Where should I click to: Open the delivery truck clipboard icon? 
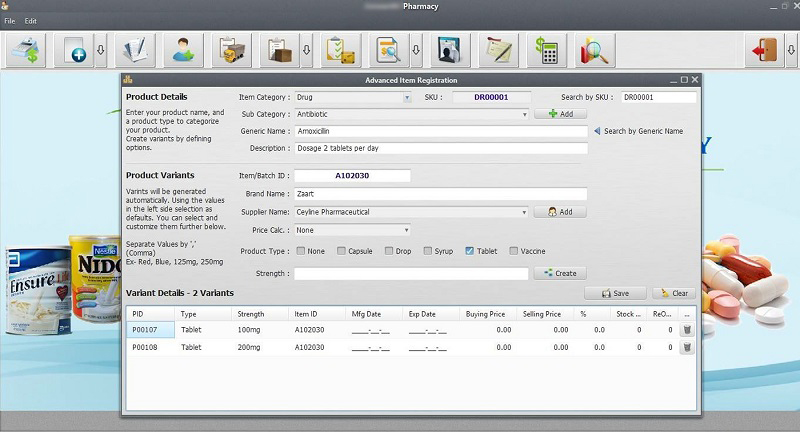[x=232, y=50]
